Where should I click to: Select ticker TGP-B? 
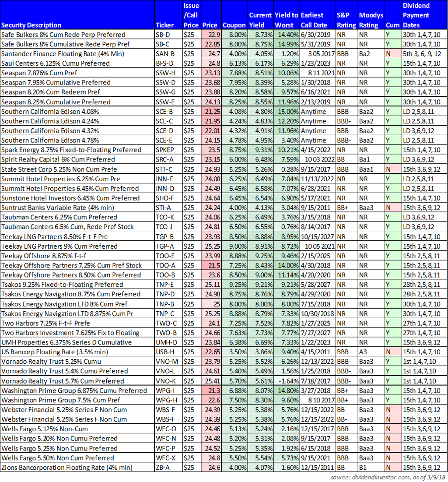point(168,236)
